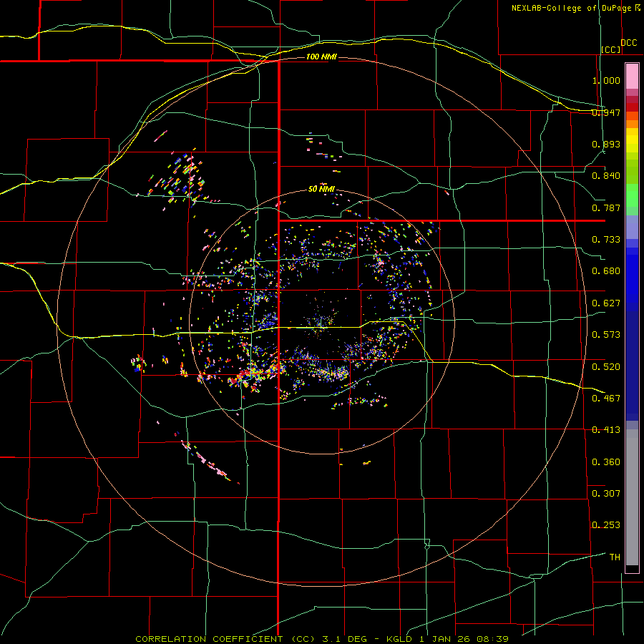Click the 0.787 legend value
Screen dimensions: 644x644
(x=606, y=208)
